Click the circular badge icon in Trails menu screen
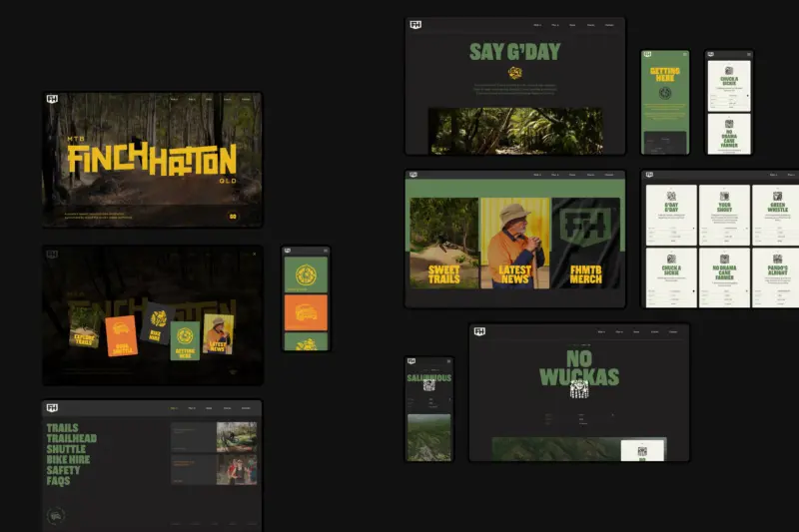Image resolution: width=799 pixels, height=532 pixels. [x=56, y=516]
